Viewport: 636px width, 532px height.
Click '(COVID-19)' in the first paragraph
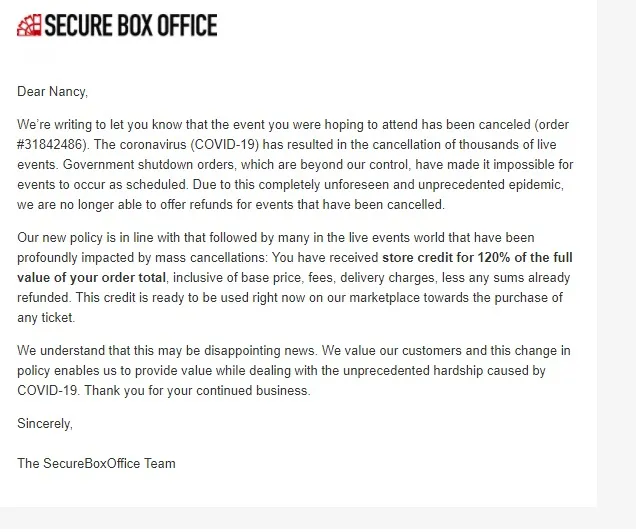[225, 145]
